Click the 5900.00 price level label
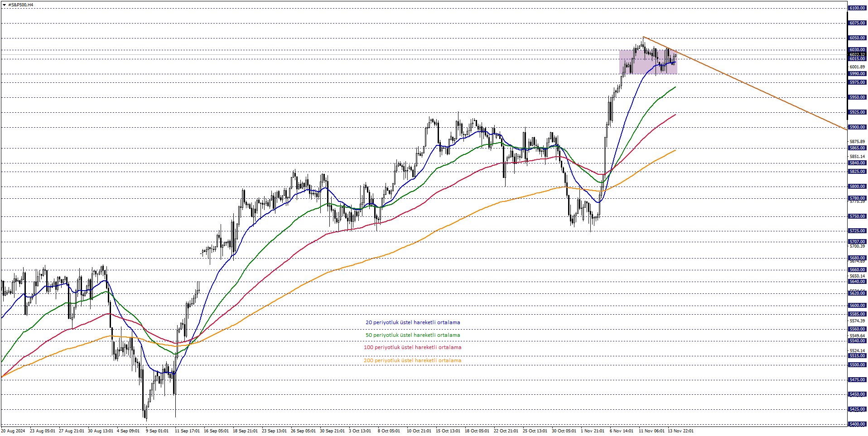Viewport: 868px width, 436px height. pos(857,127)
